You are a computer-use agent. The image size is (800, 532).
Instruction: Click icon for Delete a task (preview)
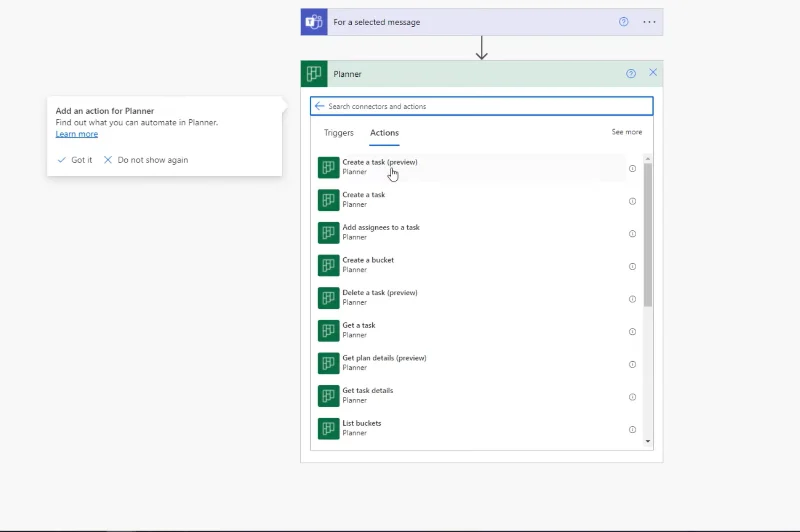point(329,298)
